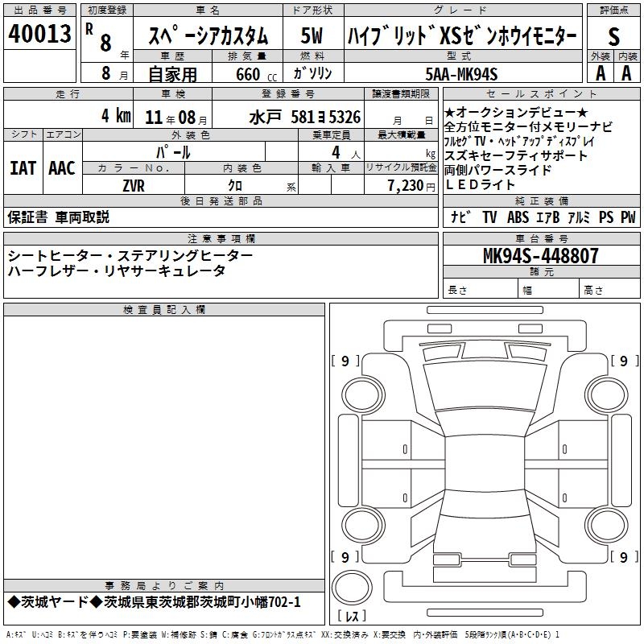The height and width of the screenshot is (644, 644).
Task: Click the mileage value 4 km
Action: point(116,116)
